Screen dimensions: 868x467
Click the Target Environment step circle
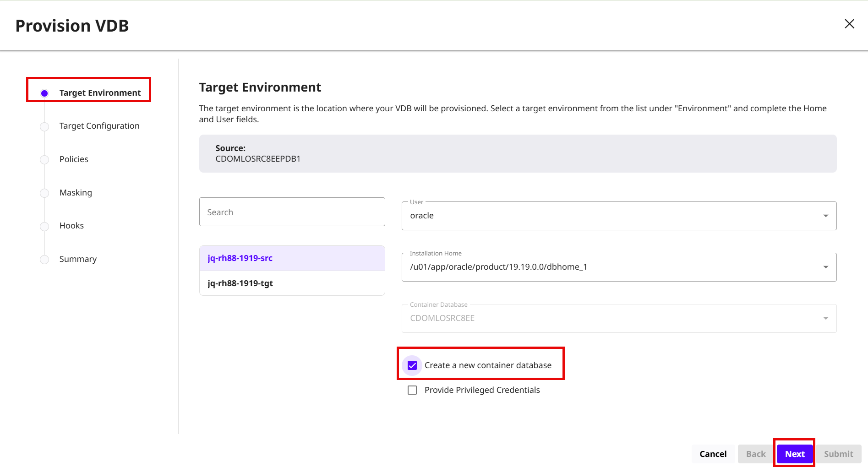[44, 93]
